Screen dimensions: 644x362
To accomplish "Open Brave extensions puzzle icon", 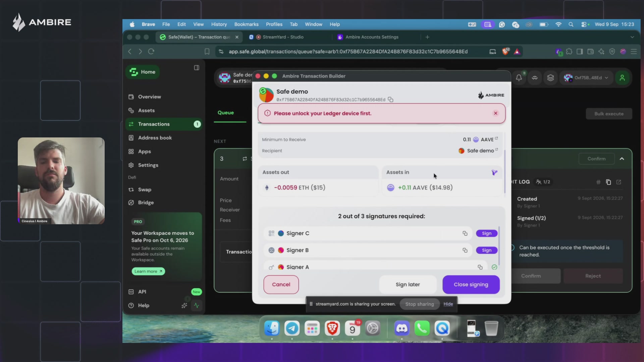I will [569, 52].
